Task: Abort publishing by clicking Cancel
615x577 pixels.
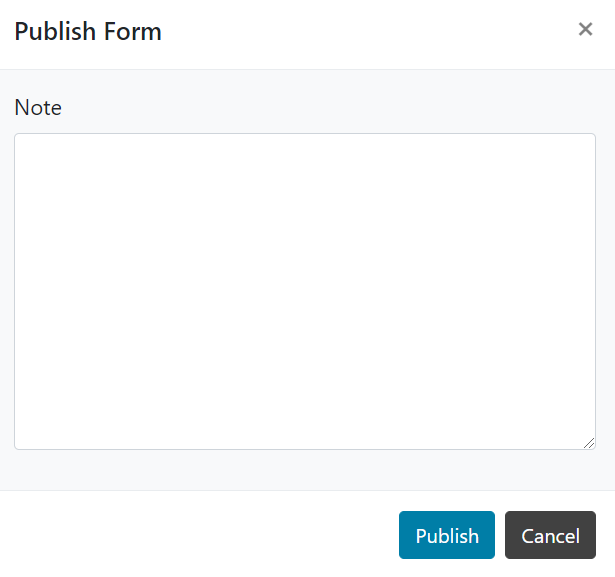Action: click(x=550, y=535)
